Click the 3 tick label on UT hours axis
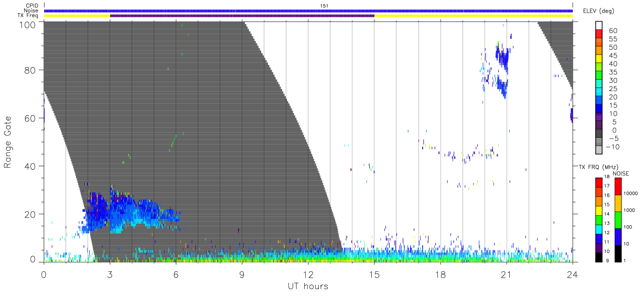Image resolution: width=644 pixels, height=297 pixels. [110, 274]
